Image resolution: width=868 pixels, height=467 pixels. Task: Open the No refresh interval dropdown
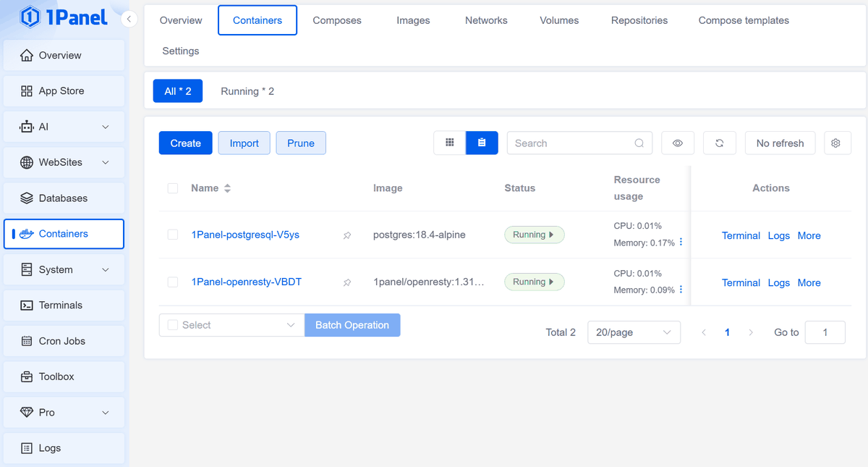[x=780, y=143]
